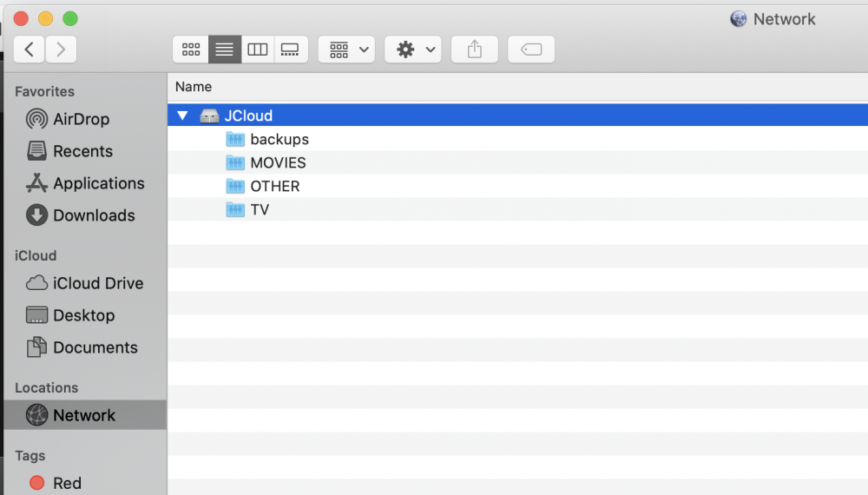Collapse the JCloud disclosure triangle
This screenshot has width=868, height=495.
coord(182,115)
